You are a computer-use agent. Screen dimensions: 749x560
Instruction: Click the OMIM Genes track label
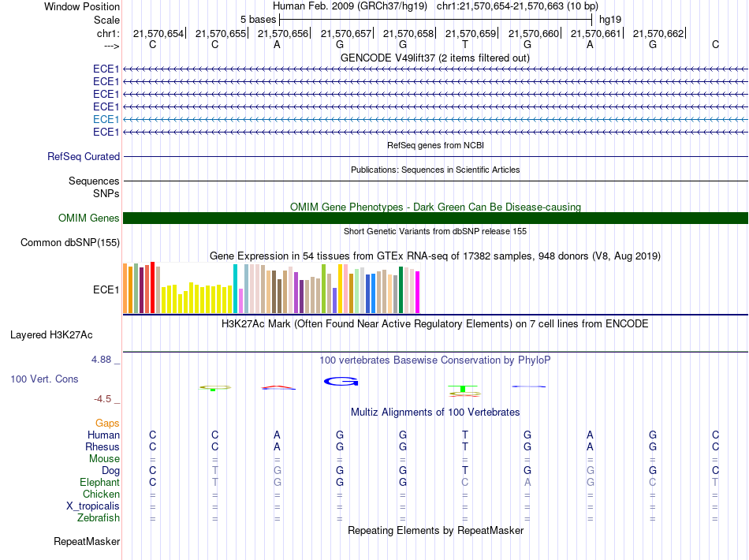(x=88, y=218)
